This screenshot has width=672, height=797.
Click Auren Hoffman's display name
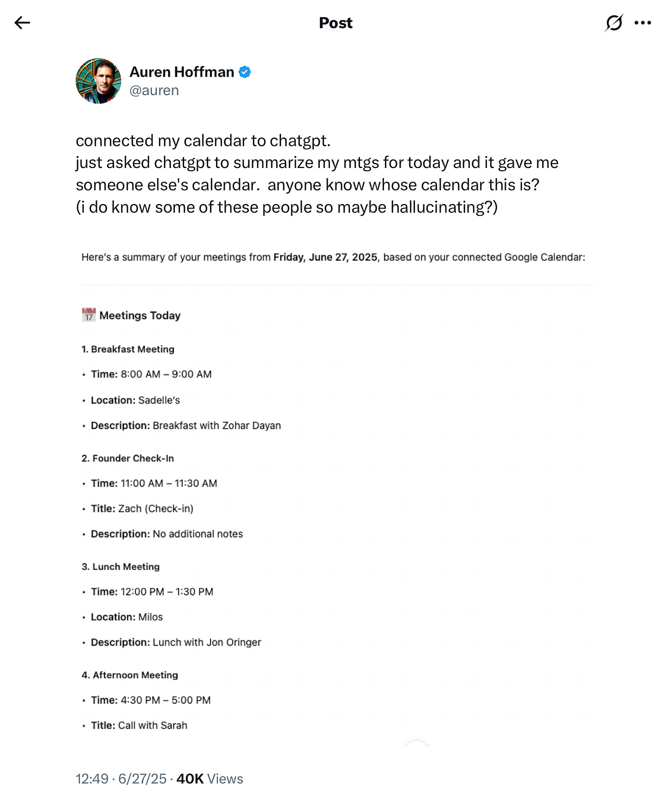pyautogui.click(x=182, y=72)
